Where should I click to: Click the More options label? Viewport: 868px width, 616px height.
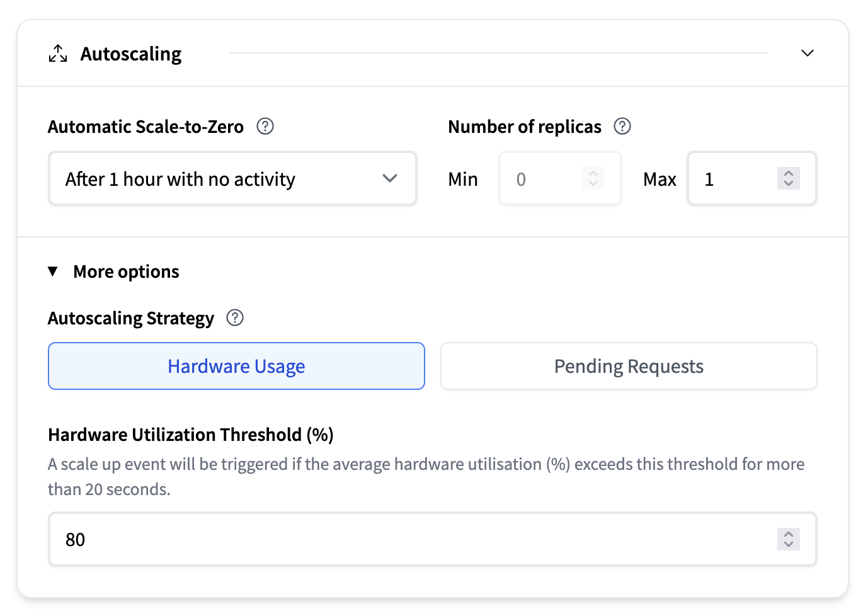tap(126, 271)
